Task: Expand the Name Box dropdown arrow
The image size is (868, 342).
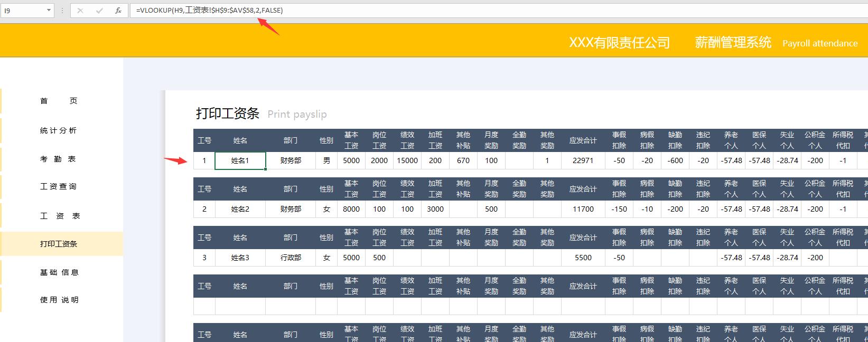Action: coord(49,11)
